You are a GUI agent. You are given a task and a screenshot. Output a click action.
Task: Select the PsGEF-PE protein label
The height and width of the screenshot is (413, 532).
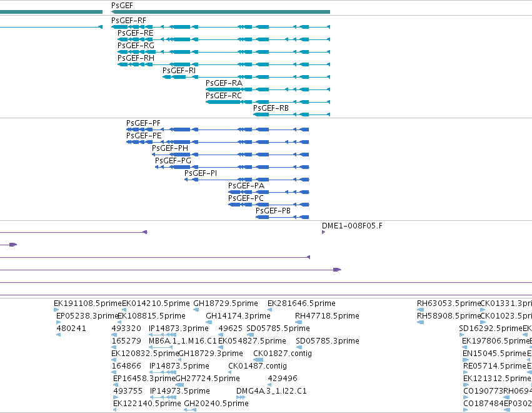coord(144,136)
